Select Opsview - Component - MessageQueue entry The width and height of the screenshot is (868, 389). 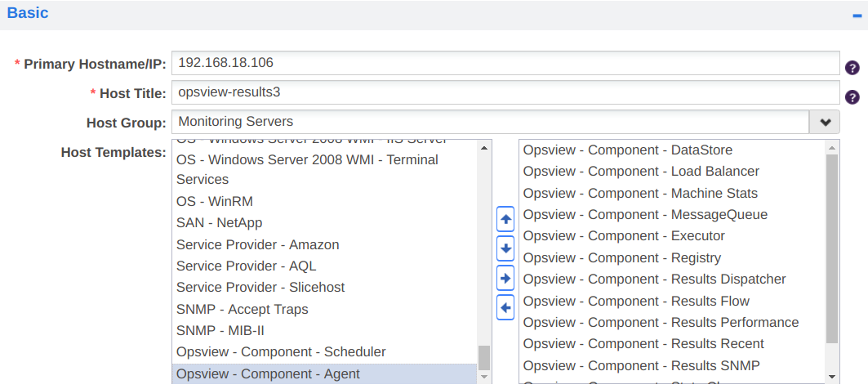click(x=672, y=214)
